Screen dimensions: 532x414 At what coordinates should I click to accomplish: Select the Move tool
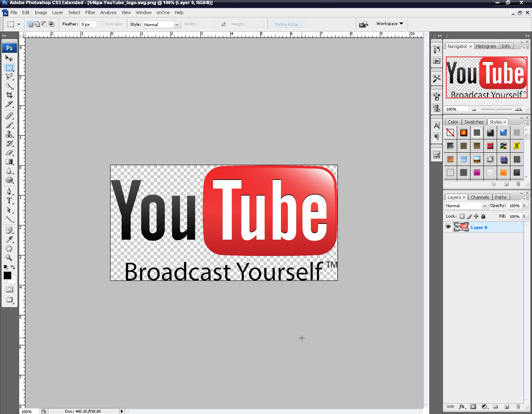click(x=9, y=58)
